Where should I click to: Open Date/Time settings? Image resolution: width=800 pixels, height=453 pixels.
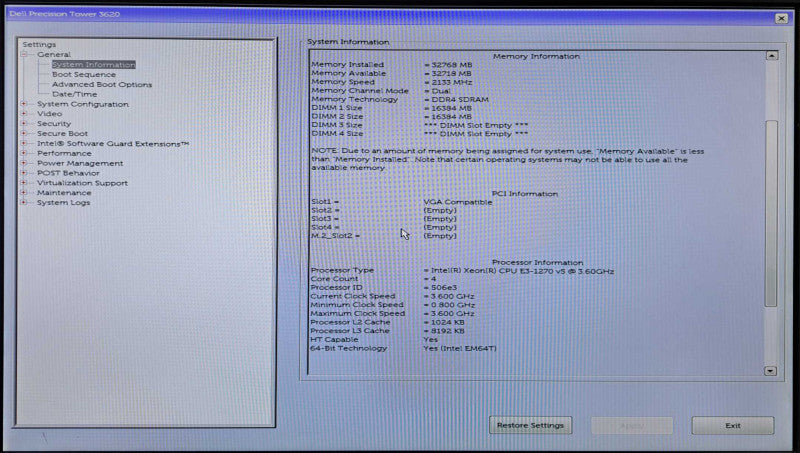74,94
